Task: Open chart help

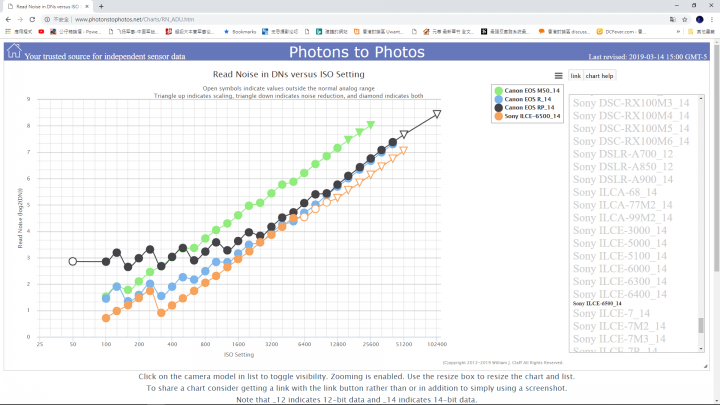Action: click(x=599, y=76)
